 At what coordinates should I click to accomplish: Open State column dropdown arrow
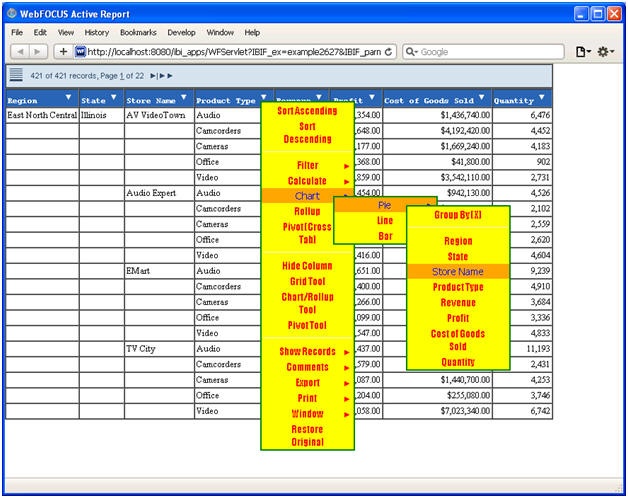click(114, 97)
